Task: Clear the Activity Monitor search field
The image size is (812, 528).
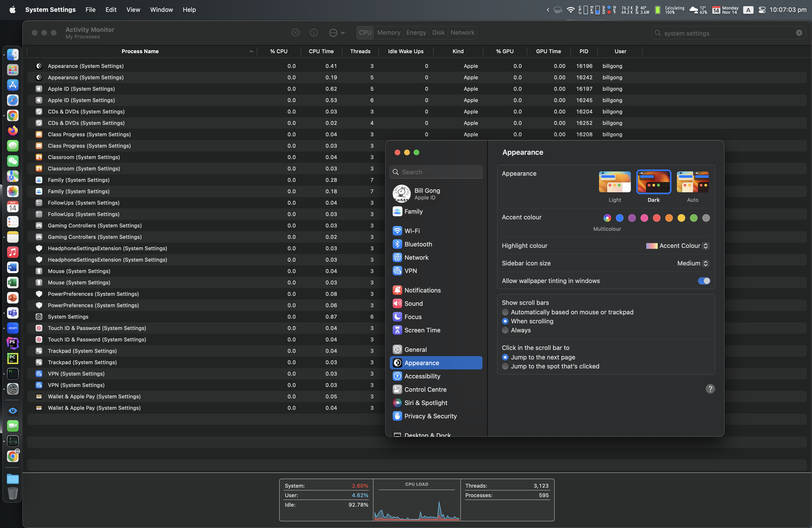Action: pos(799,33)
